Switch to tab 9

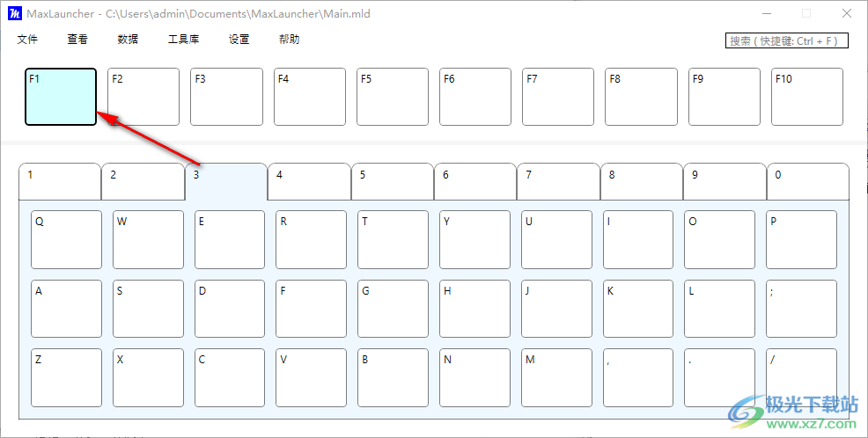pyautogui.click(x=725, y=181)
